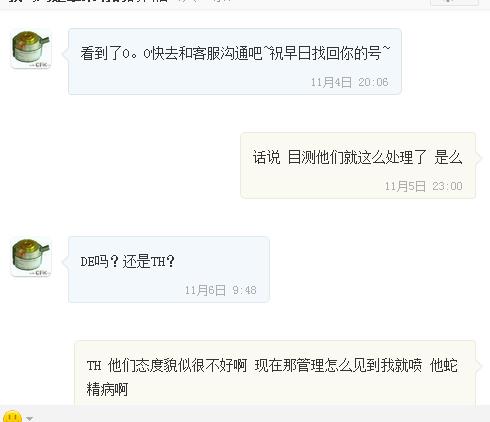This screenshot has height=422, width=490.
Task: Click the 11月4日 20:06 timestamp
Action: [x=349, y=82]
